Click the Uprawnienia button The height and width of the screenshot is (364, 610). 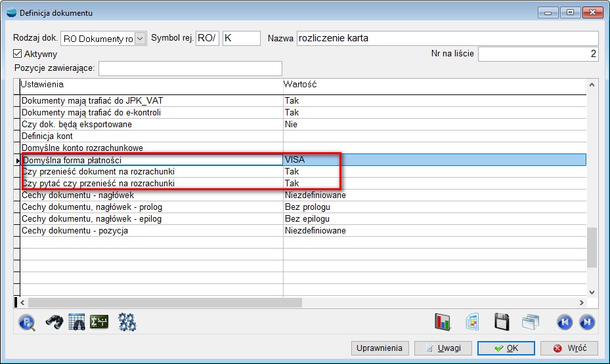380,348
